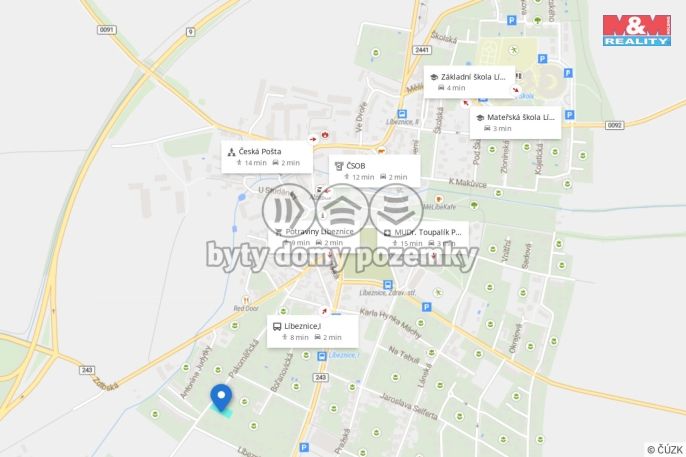
Task: Open the Líbeznice,I bus stop card
Action: pyautogui.click(x=313, y=331)
